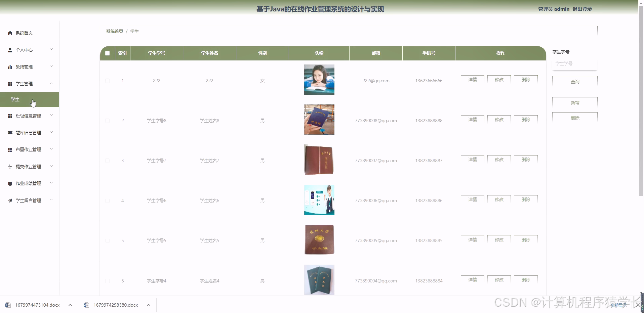Check the box for row 1 student 222
Viewport: 644px width, 313px height.
pos(107,81)
